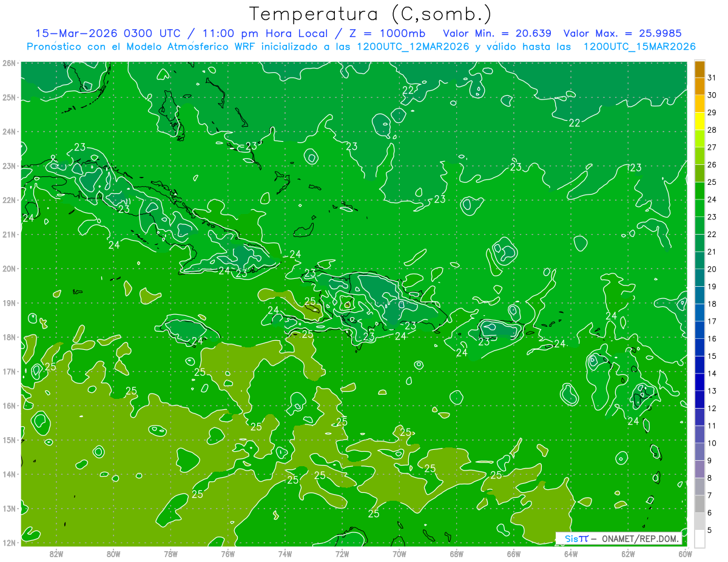Choose the blue colorbar swatch between 15 and 16
Screen dimensions: 728x562
click(699, 347)
